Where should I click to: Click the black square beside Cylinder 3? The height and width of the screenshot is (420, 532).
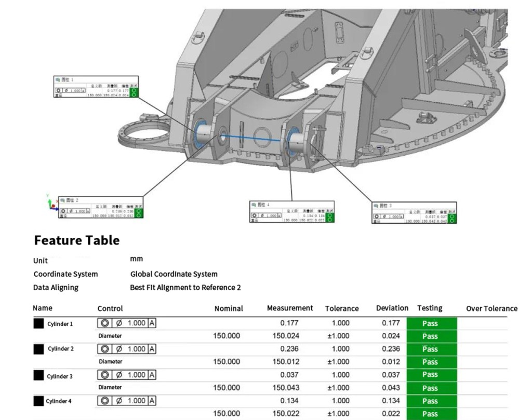click(38, 376)
